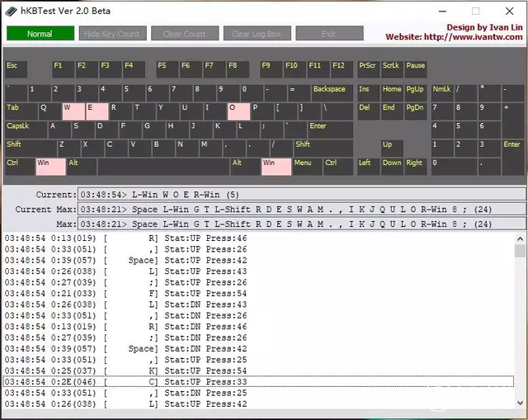Click the PgUp key tile
The width and height of the screenshot is (528, 420).
point(416,93)
